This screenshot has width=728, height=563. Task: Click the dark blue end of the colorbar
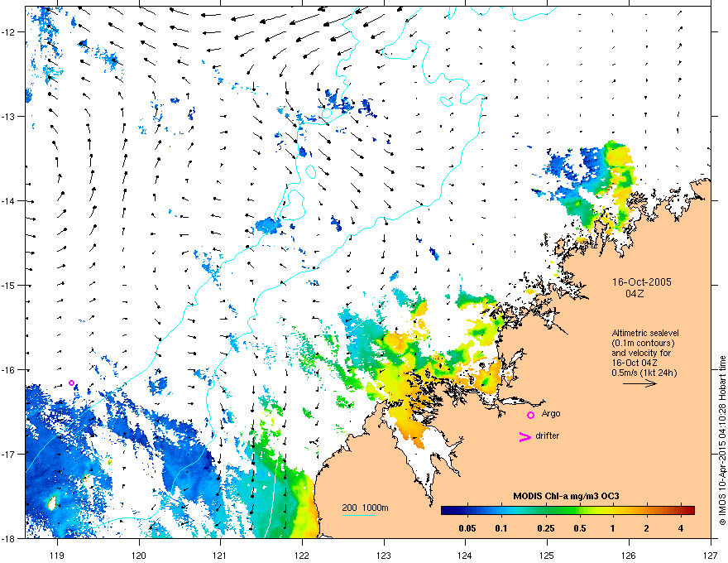[x=446, y=510]
